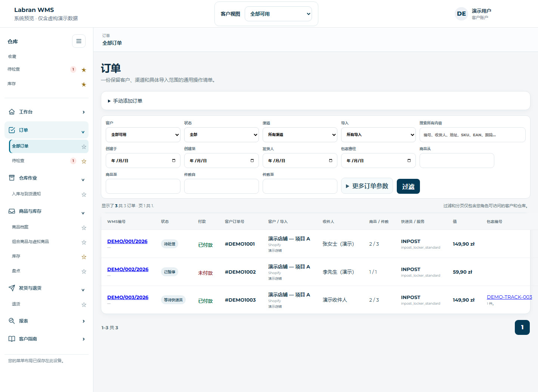Click the 搜索所有内容 search field
This screenshot has width=538, height=392.
[473, 135]
